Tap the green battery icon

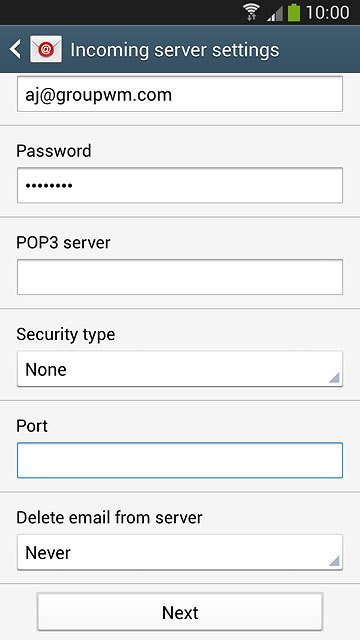[293, 12]
